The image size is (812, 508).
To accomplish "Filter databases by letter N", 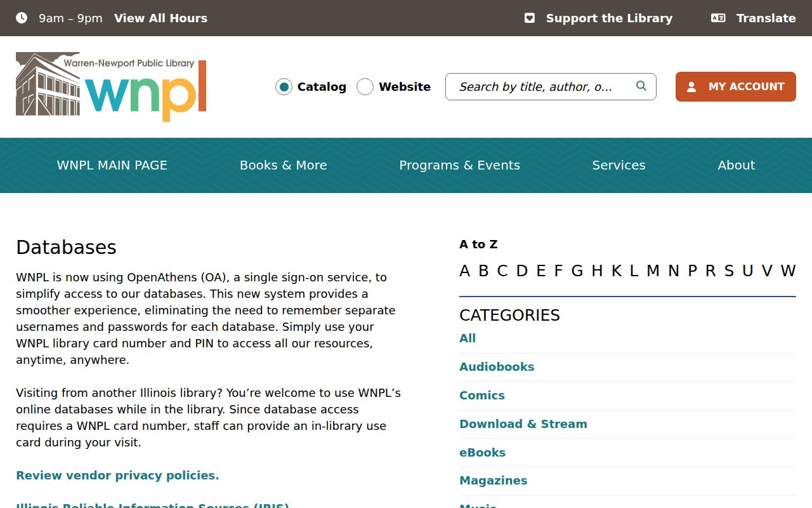I will pos(674,271).
